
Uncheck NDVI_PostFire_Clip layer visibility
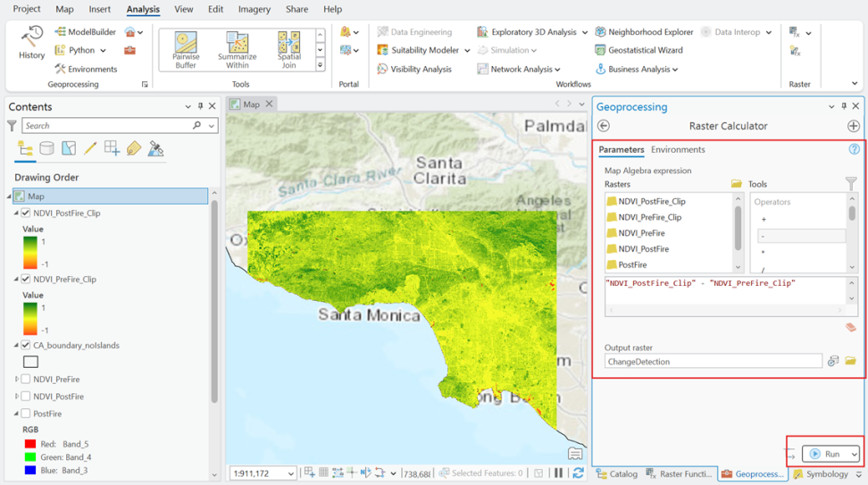tap(26, 213)
